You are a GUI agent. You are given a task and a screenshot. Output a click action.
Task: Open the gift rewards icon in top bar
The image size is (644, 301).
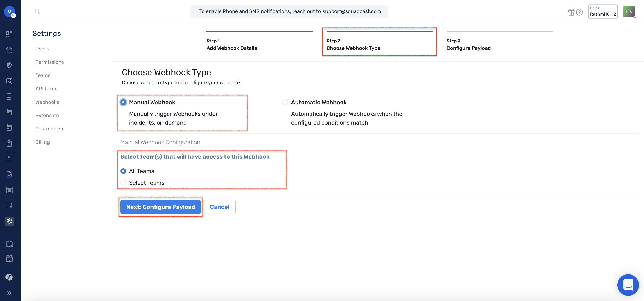tap(571, 12)
